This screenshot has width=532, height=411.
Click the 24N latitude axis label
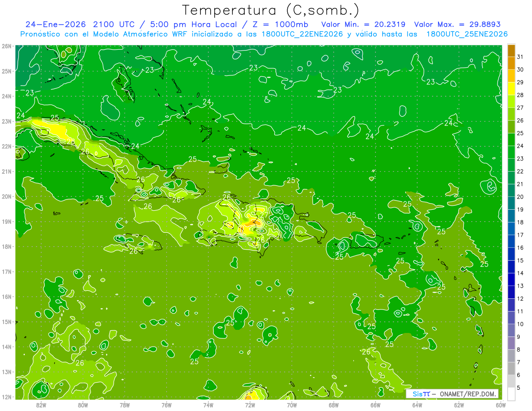(7, 96)
